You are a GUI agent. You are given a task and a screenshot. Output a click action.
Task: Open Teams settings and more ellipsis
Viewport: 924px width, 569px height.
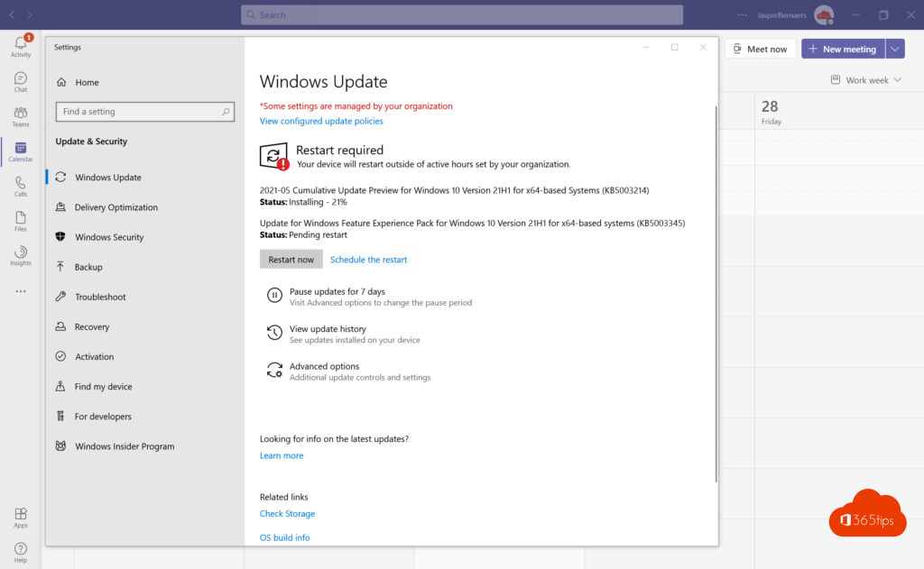(742, 14)
